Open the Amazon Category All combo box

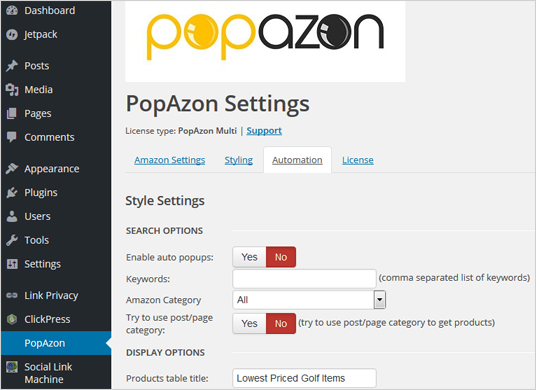(x=309, y=300)
